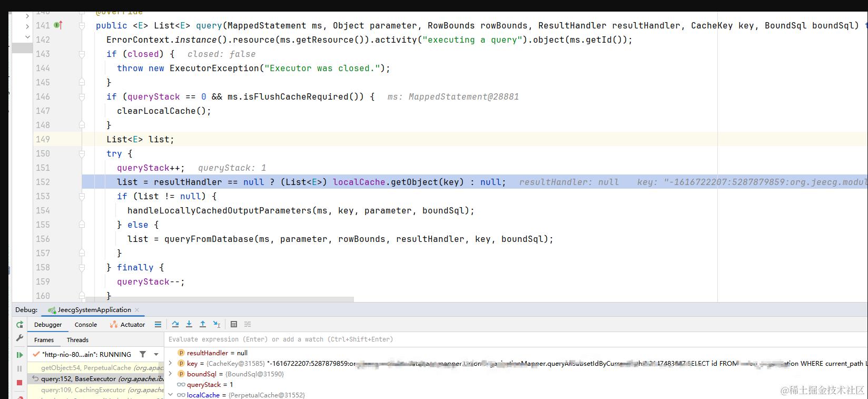Click the Step Out debug icon
The image size is (868, 399).
click(x=203, y=324)
